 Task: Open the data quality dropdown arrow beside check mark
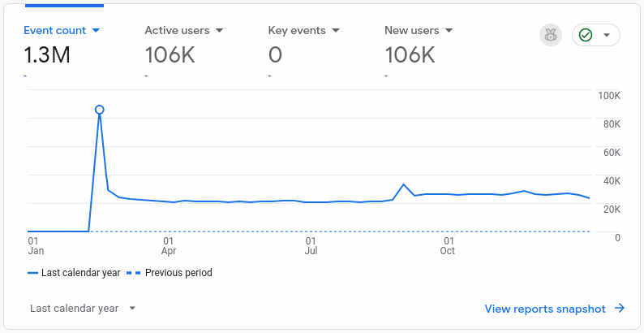tap(607, 35)
